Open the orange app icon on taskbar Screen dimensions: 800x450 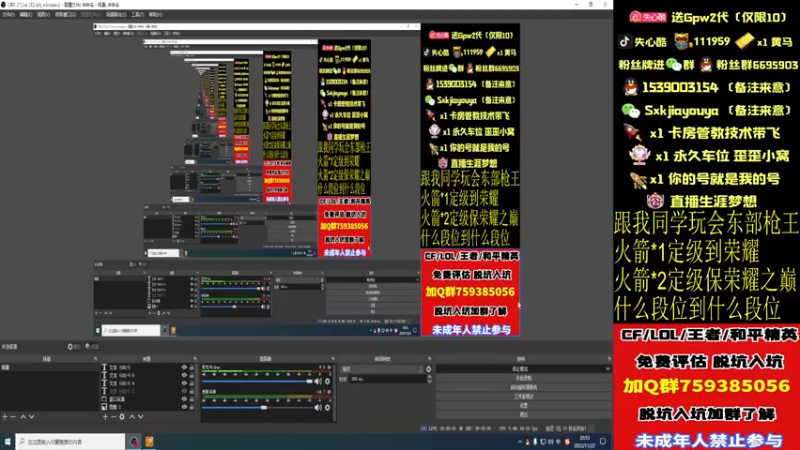coord(149,442)
